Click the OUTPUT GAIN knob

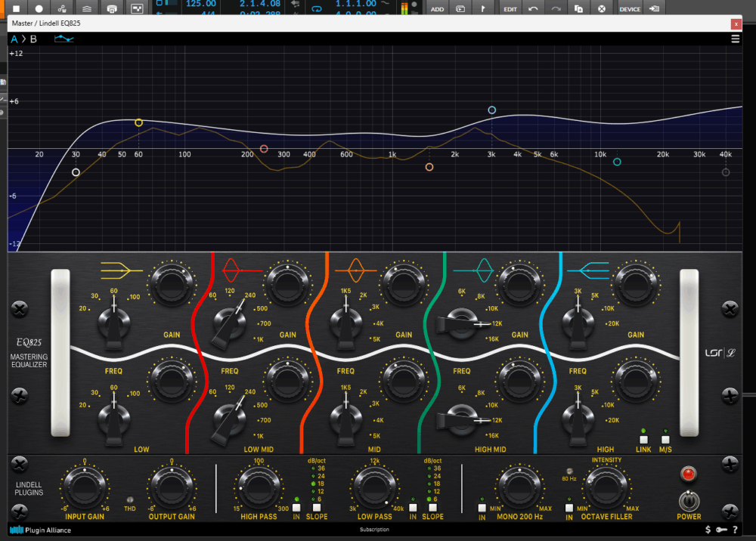[x=172, y=487]
